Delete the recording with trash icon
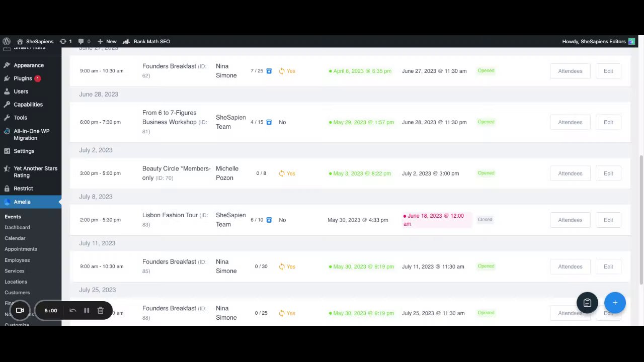 click(x=100, y=310)
